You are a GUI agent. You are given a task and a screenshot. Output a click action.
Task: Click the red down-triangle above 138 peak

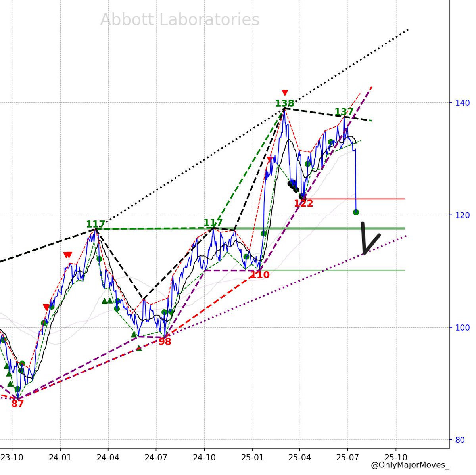[284, 93]
